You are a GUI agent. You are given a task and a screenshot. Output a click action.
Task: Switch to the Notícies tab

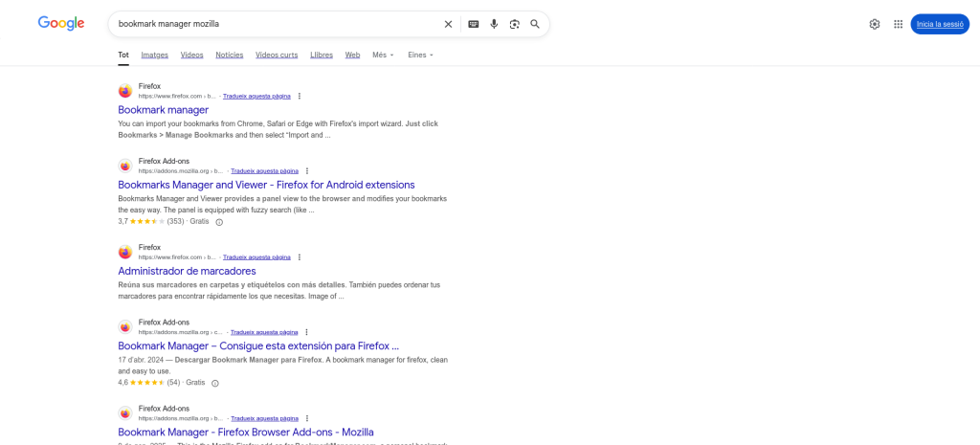point(229,55)
